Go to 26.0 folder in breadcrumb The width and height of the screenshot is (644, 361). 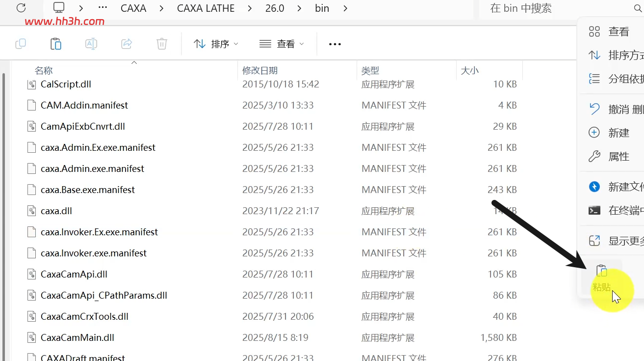(x=275, y=8)
